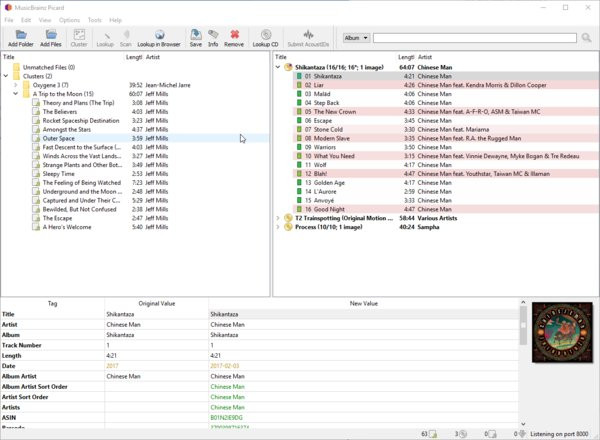Image resolution: width=600 pixels, height=440 pixels.
Task: Select the A Hero's Welcome file
Action: (67, 227)
